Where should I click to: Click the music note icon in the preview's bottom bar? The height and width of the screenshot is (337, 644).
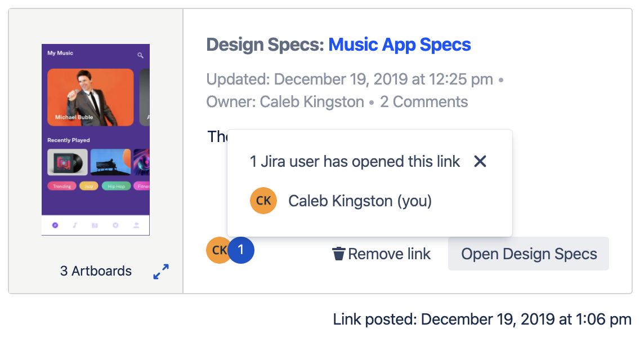[75, 225]
